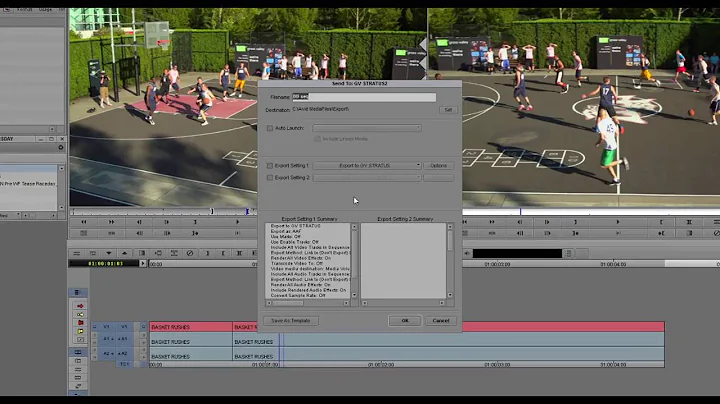
Task: Click record monitor position bar
Action: pos(591,212)
